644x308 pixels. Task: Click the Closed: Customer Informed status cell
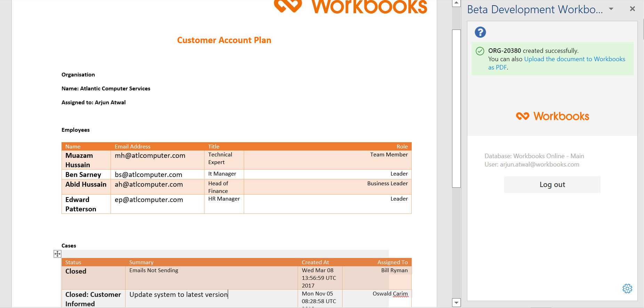click(94, 299)
